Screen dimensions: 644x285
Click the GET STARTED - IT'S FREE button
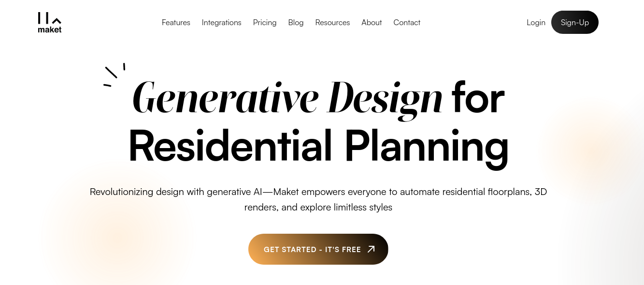tap(318, 249)
